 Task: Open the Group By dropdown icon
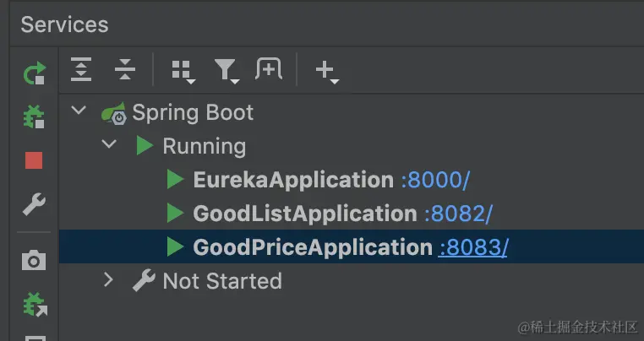click(x=183, y=72)
